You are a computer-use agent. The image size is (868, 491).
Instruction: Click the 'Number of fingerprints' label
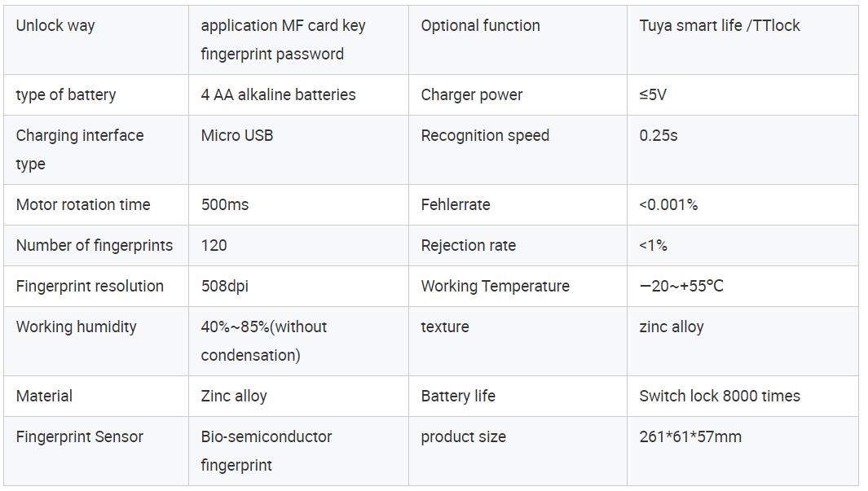tap(94, 246)
